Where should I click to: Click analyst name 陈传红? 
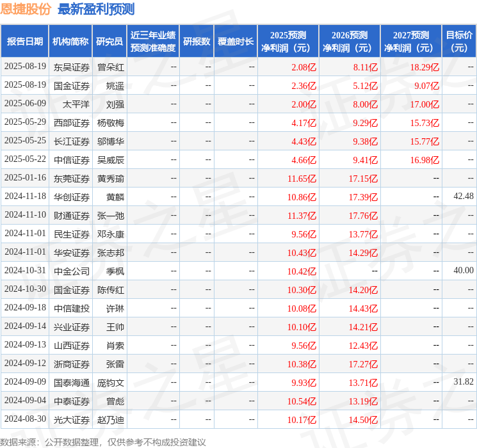pos(111,290)
